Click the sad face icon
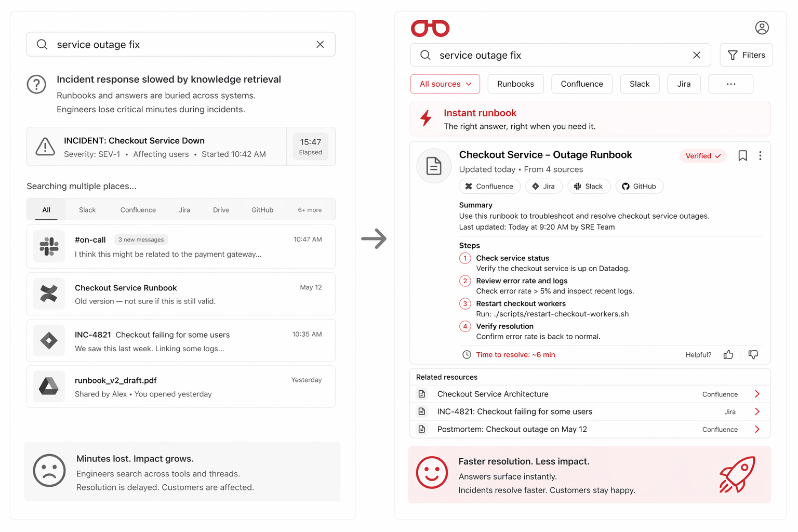This screenshot has height=532, width=798. coord(49,471)
